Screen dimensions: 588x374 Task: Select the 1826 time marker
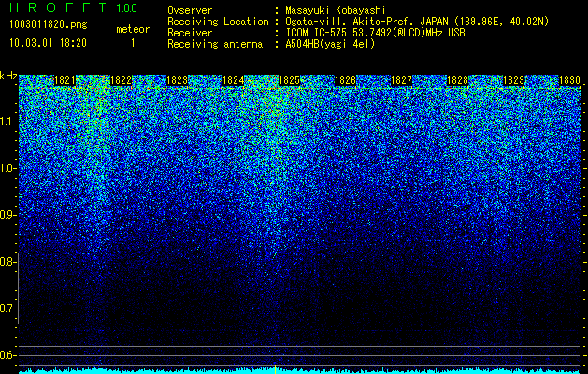click(345, 80)
